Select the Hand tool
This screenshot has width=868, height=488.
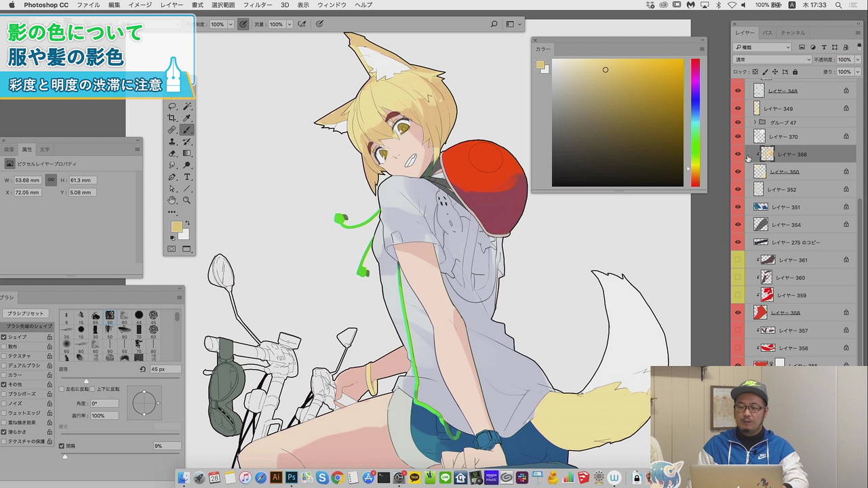click(x=172, y=200)
